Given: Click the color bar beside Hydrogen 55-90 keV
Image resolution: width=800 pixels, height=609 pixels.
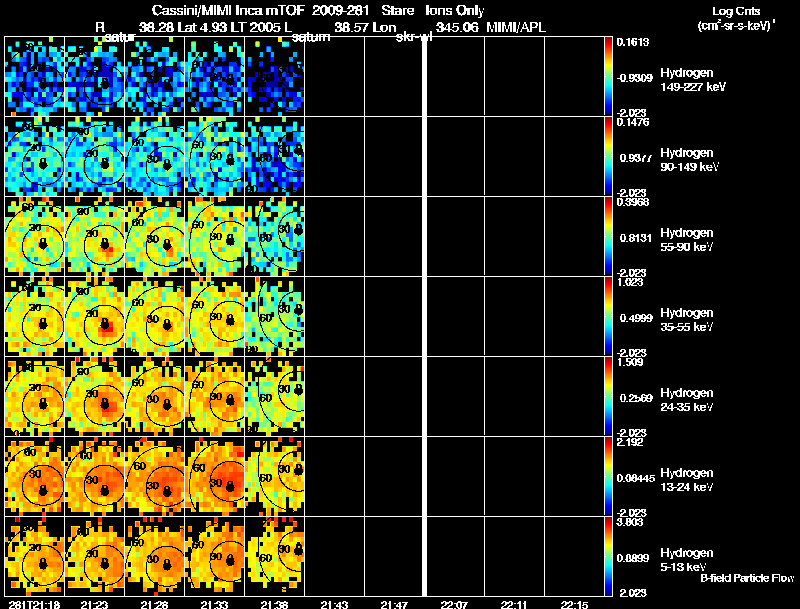Looking at the screenshot, I should (608, 237).
